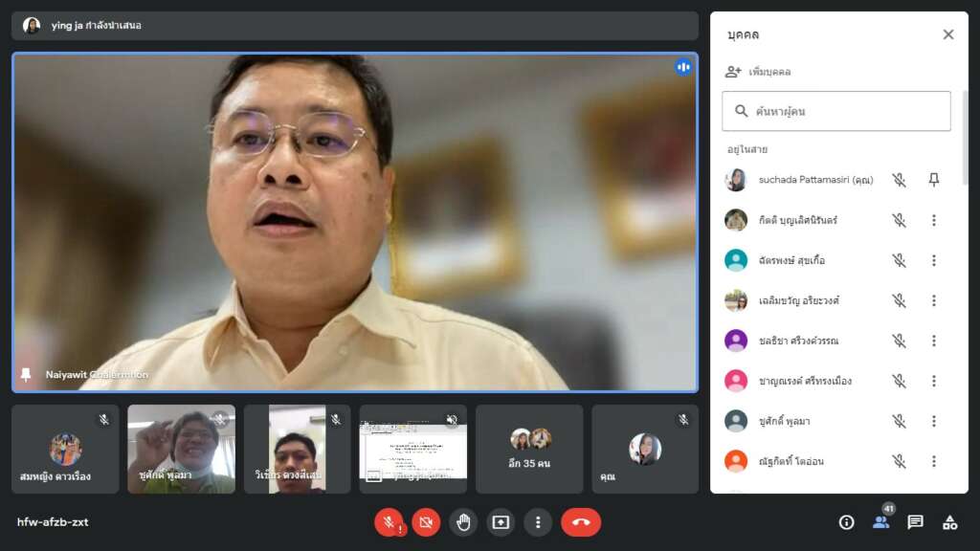The width and height of the screenshot is (980, 551).
Task: Open more options for เฉลิมขวัญ อริยะวงศ์
Action: pos(934,300)
